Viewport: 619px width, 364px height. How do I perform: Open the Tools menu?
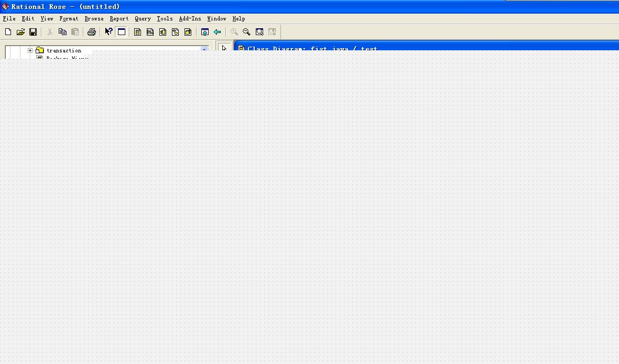[165, 18]
